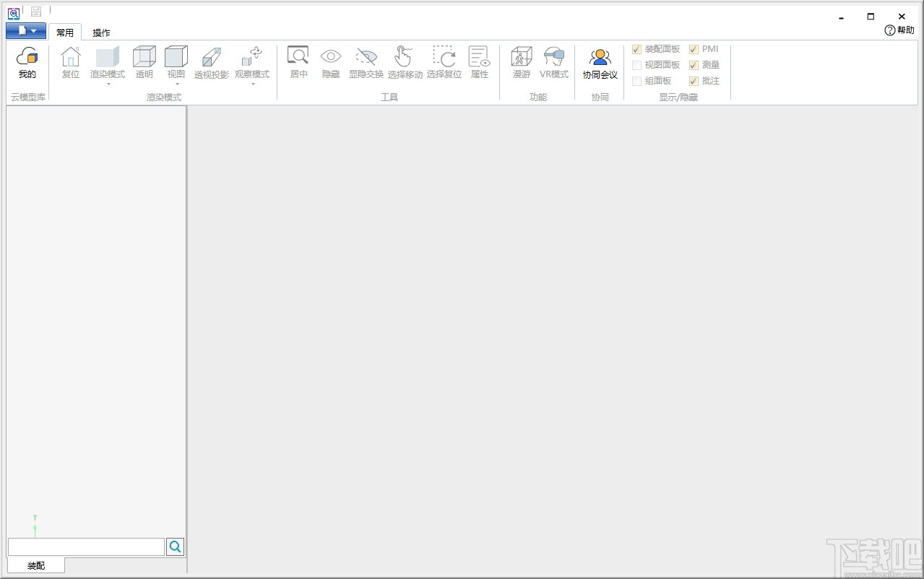
Task: Select the 渲染模式 render mode icon
Action: (107, 57)
